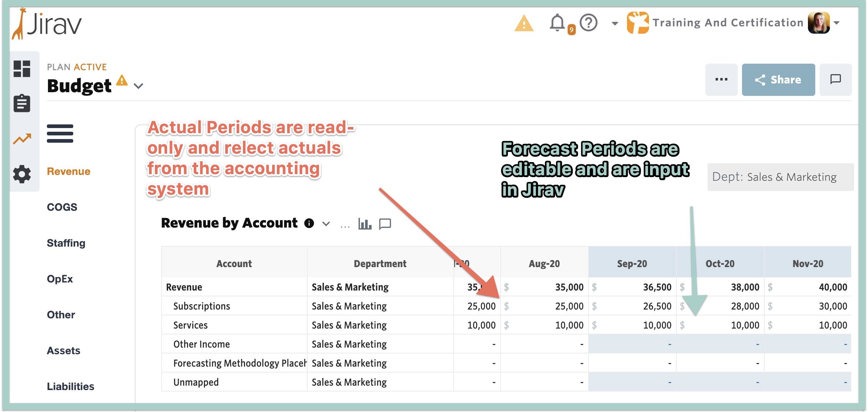Select the Liabilities section
This screenshot has width=868, height=412.
pos(70,386)
